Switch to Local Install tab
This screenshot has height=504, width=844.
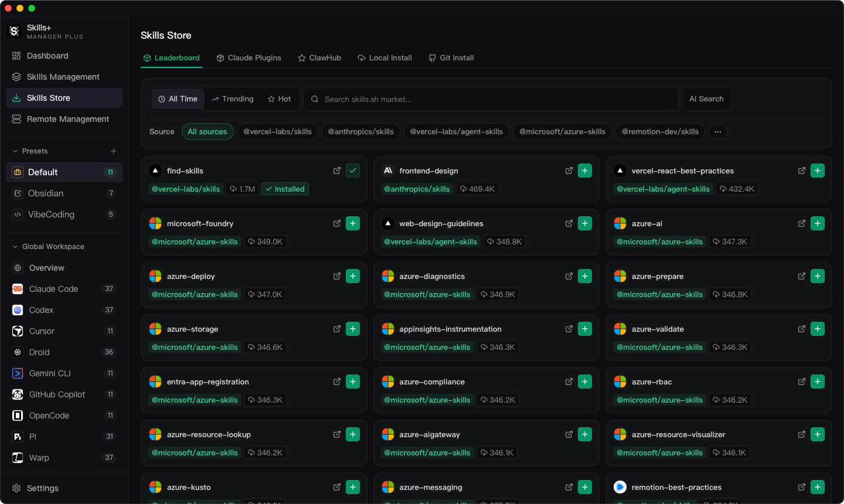385,58
